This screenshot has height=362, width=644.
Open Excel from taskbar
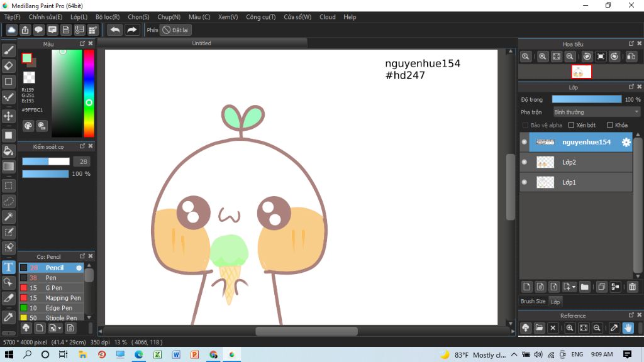click(x=157, y=354)
